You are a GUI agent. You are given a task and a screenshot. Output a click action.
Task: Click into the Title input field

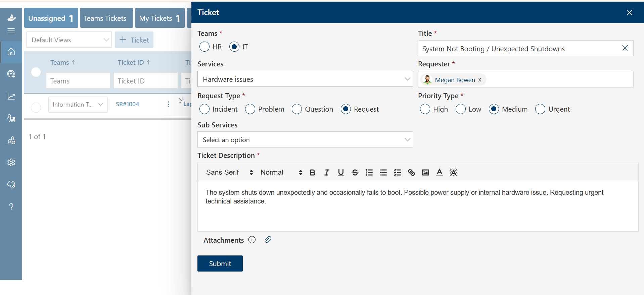tap(519, 49)
